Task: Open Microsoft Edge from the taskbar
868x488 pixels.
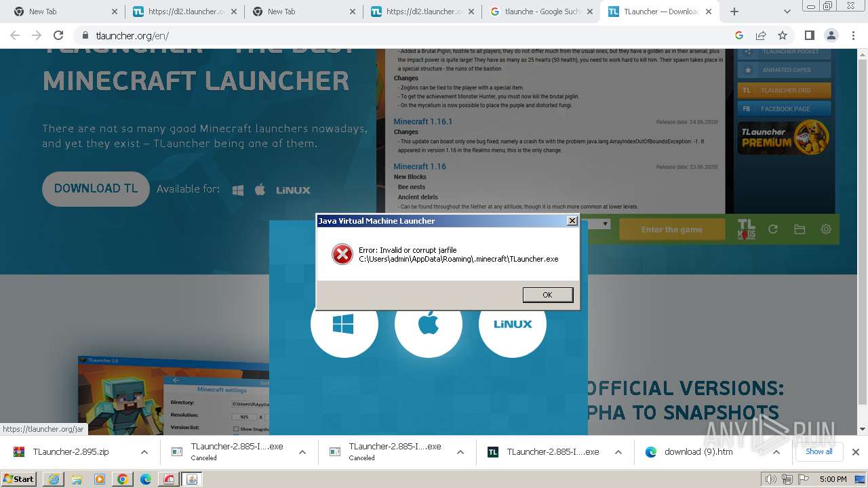Action: (146, 479)
